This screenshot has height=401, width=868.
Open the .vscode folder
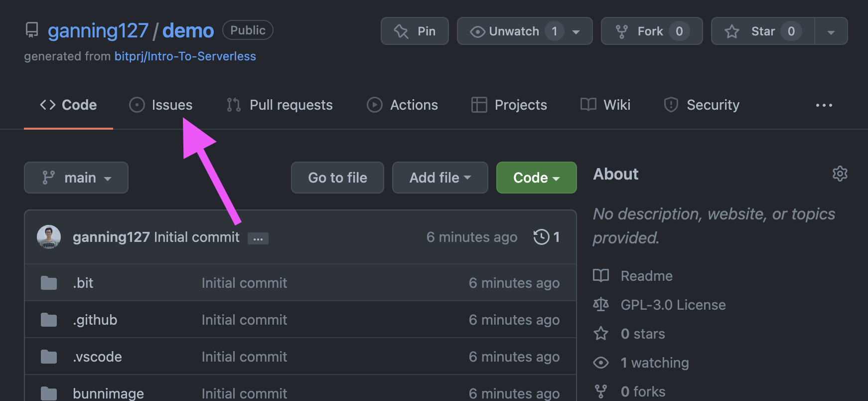[97, 357]
